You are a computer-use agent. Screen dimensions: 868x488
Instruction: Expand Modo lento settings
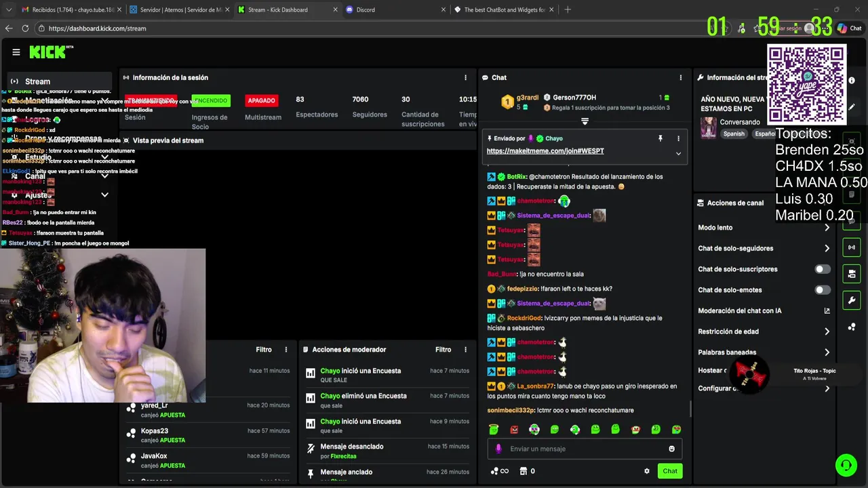click(764, 228)
